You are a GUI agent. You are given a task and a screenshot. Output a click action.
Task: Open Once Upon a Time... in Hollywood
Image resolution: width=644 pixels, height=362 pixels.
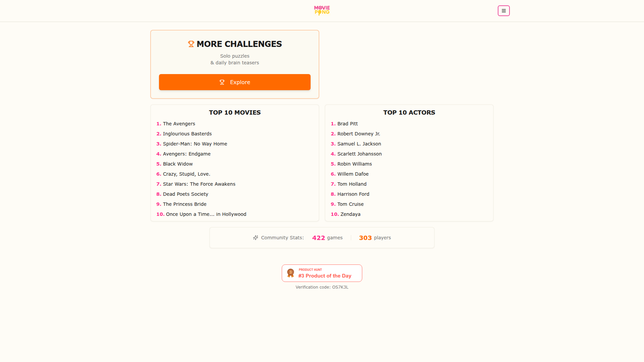pyautogui.click(x=206, y=214)
